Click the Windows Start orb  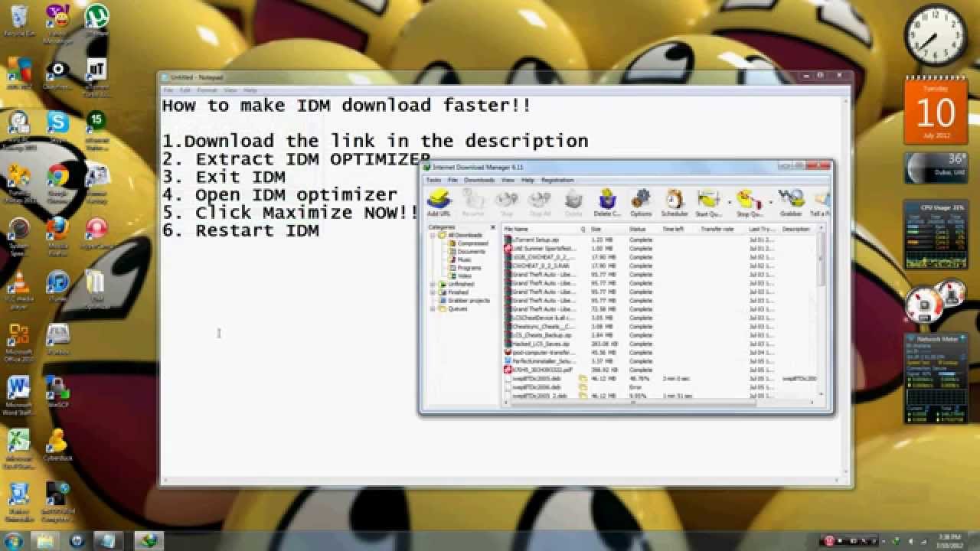coord(14,541)
